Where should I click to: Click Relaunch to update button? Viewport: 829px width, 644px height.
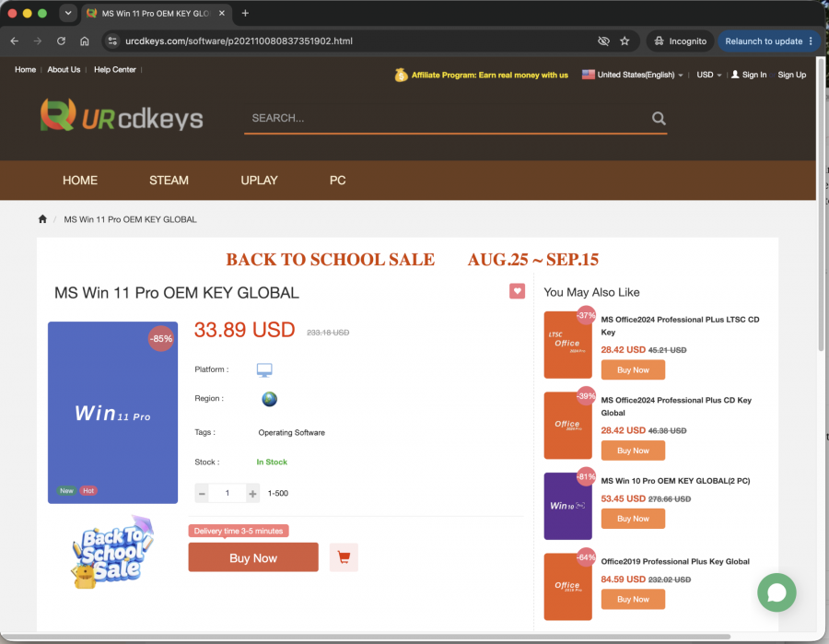pyautogui.click(x=769, y=41)
